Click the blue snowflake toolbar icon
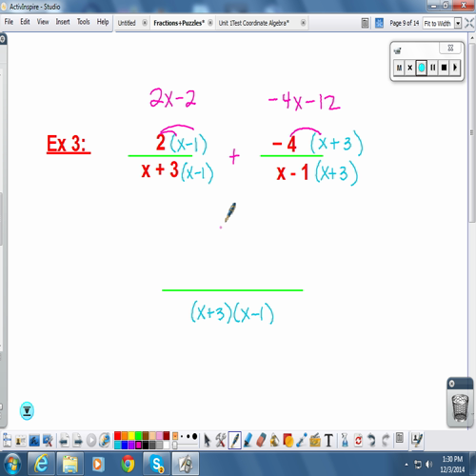 (x=379, y=23)
